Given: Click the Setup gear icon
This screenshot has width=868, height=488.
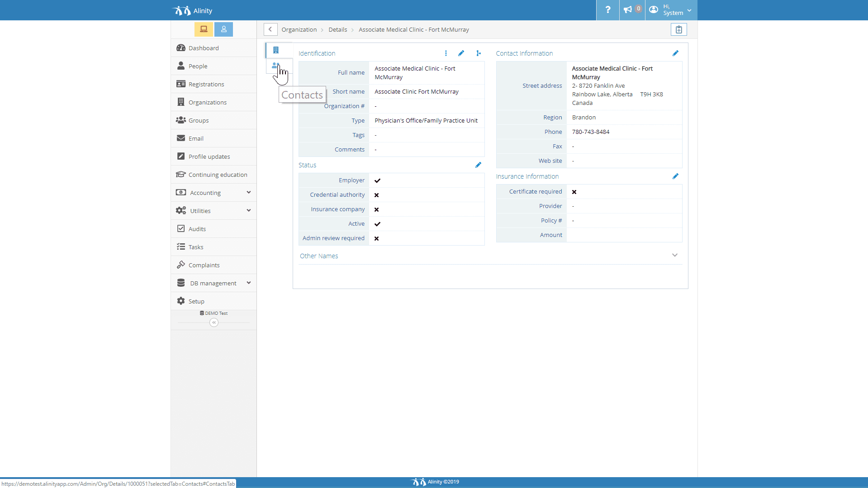Looking at the screenshot, I should click(x=181, y=301).
